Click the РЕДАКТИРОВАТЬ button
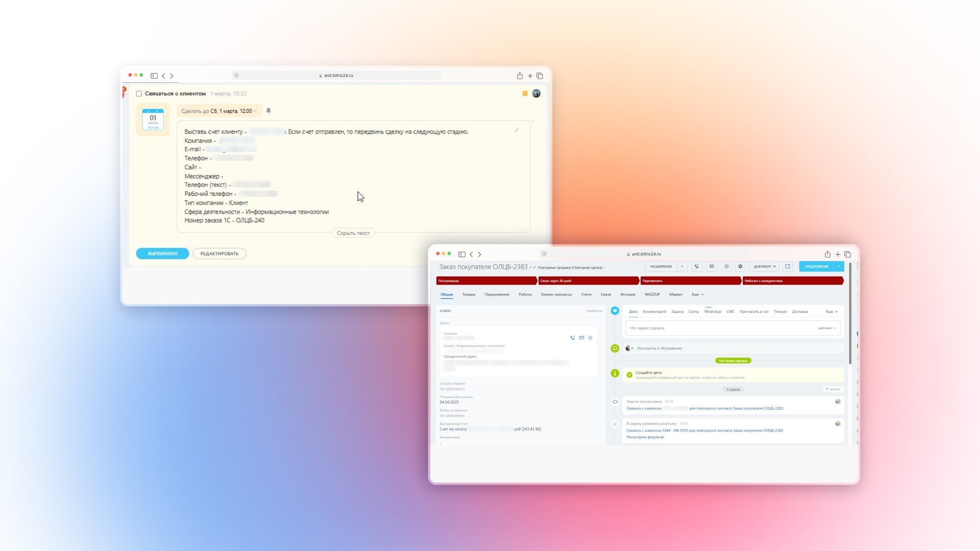980x551 pixels. click(x=219, y=254)
